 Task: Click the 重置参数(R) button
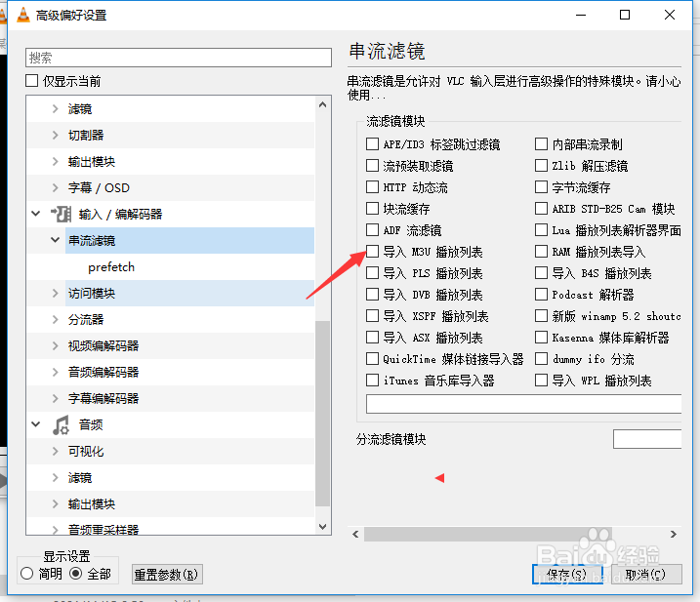167,575
